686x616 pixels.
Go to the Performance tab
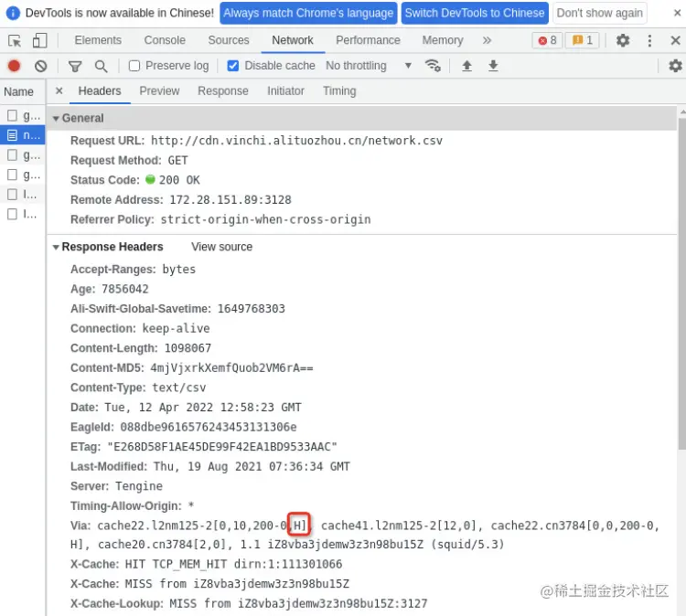click(368, 40)
